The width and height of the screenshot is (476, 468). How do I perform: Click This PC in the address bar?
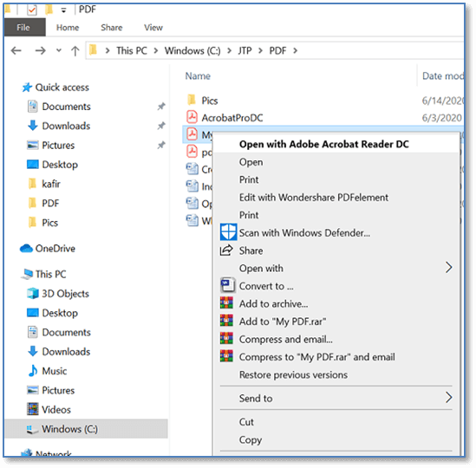click(132, 50)
